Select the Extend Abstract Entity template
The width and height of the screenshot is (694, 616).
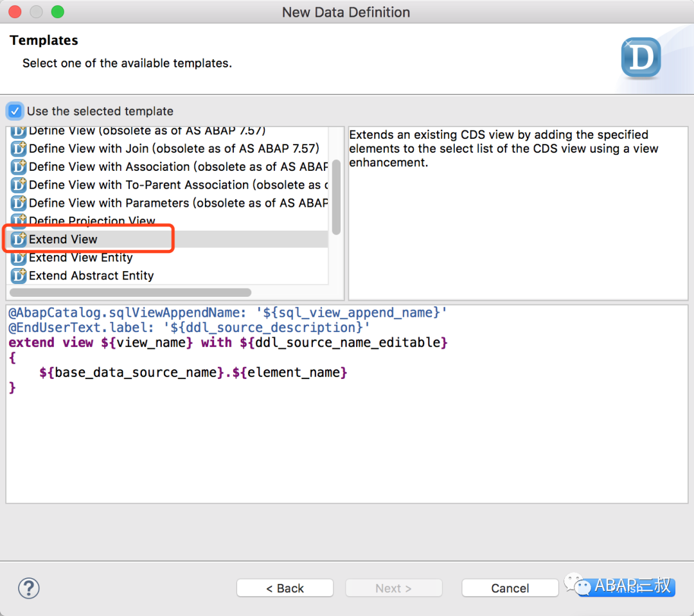[x=168, y=276]
